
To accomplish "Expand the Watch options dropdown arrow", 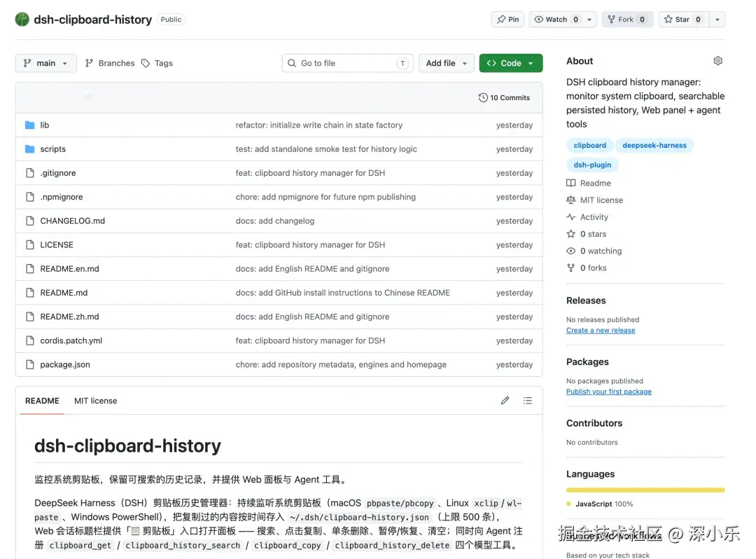I will [589, 20].
